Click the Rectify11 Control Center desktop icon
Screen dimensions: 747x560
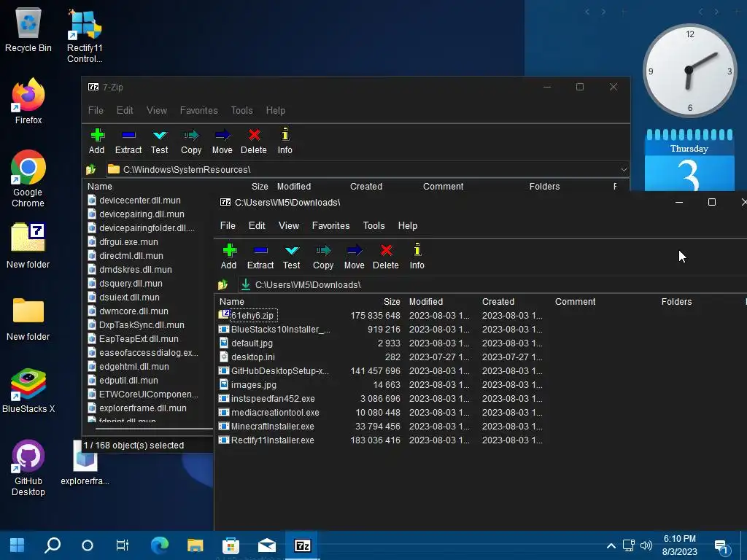point(85,36)
